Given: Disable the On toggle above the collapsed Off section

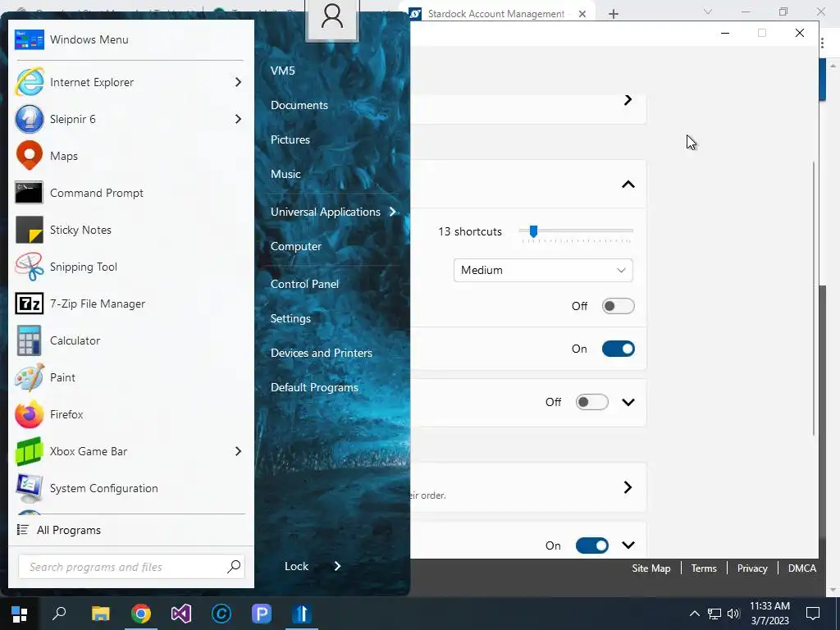Looking at the screenshot, I should 619,349.
